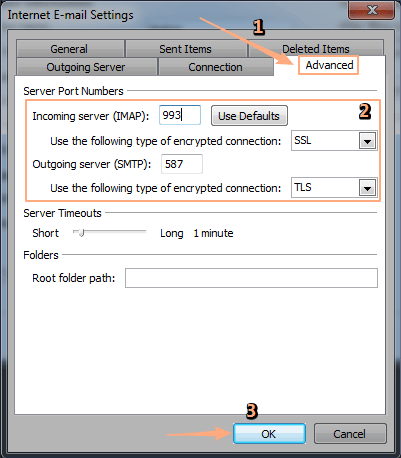This screenshot has height=458, width=401.
Task: Go to the Outgoing Server tab
Action: point(86,67)
